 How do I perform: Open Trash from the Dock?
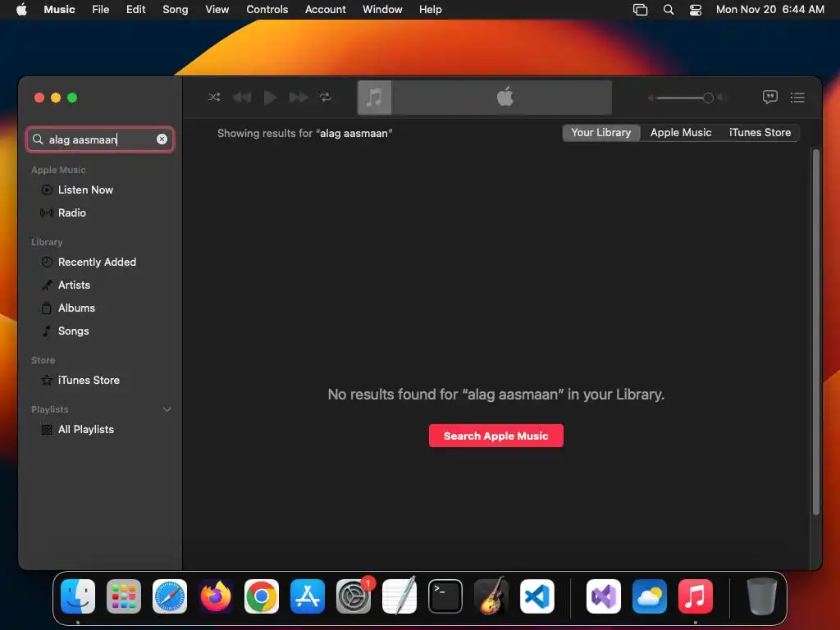(761, 596)
